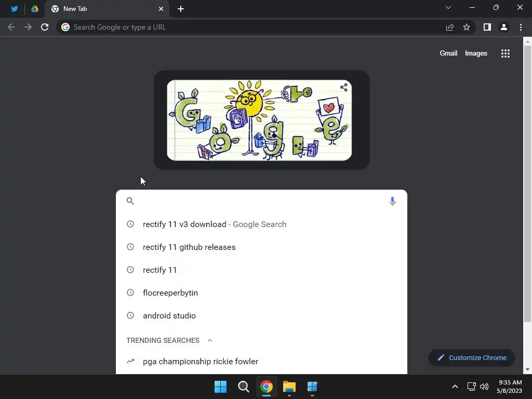The height and width of the screenshot is (399, 532).
Task: Select the plain 'rectify 11' suggestion
Action: coord(261,270)
